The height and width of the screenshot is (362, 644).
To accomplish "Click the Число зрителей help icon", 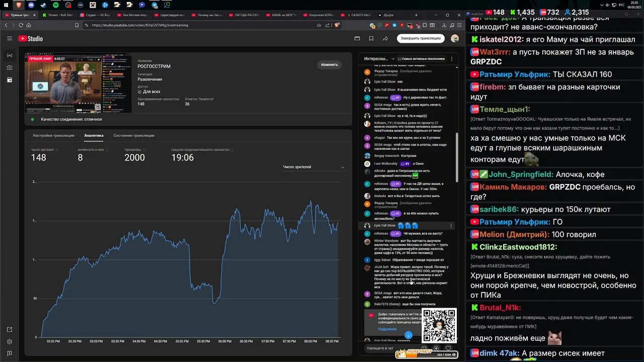I will 56,150.
